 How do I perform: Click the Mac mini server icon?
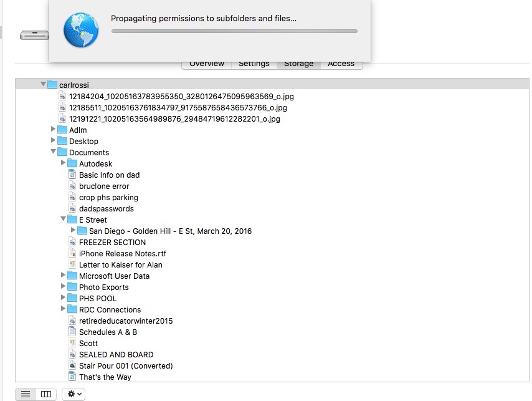pos(34,35)
